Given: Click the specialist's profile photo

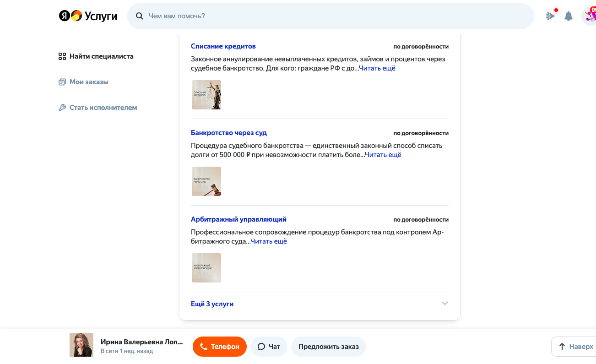Looking at the screenshot, I should pos(81,344).
